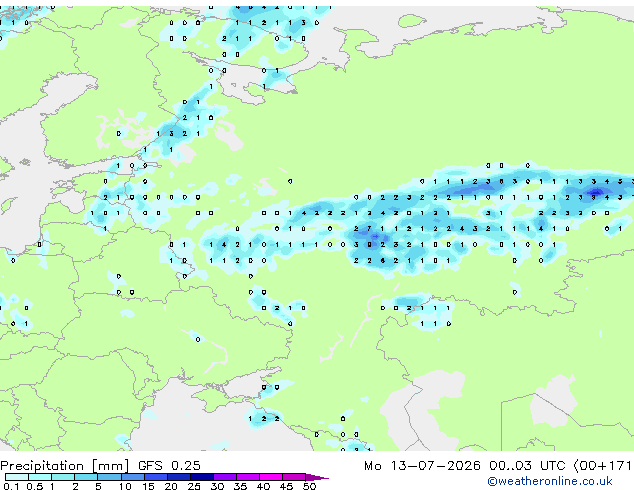Click the above-50 legend arrow tip
Image resolution: width=634 pixels, height=490 pixels.
click(317, 478)
